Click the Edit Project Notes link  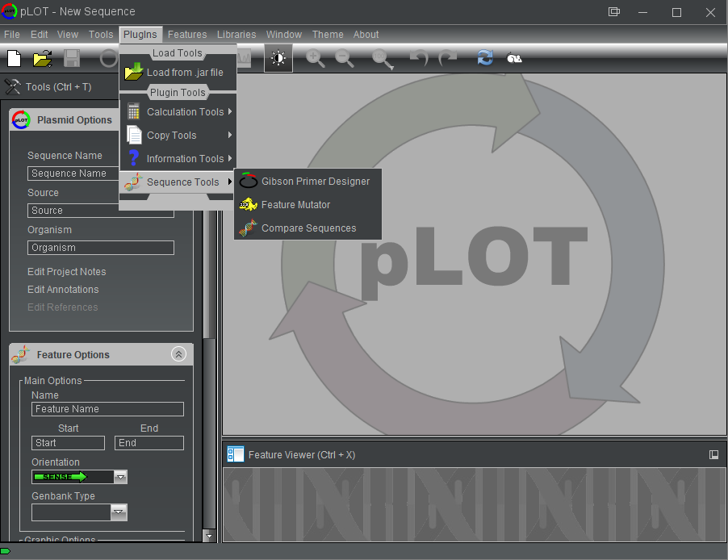pos(67,272)
